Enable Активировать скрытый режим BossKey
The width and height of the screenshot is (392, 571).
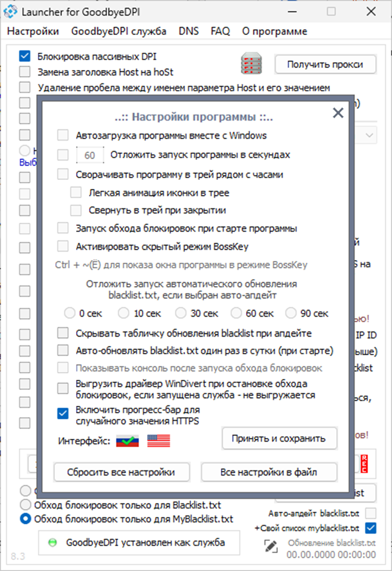(63, 247)
